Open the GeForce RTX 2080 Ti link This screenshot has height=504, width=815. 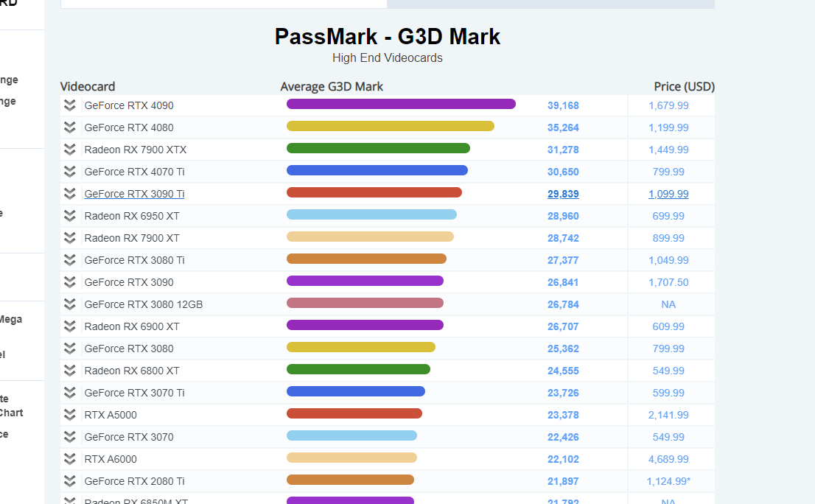pos(134,481)
